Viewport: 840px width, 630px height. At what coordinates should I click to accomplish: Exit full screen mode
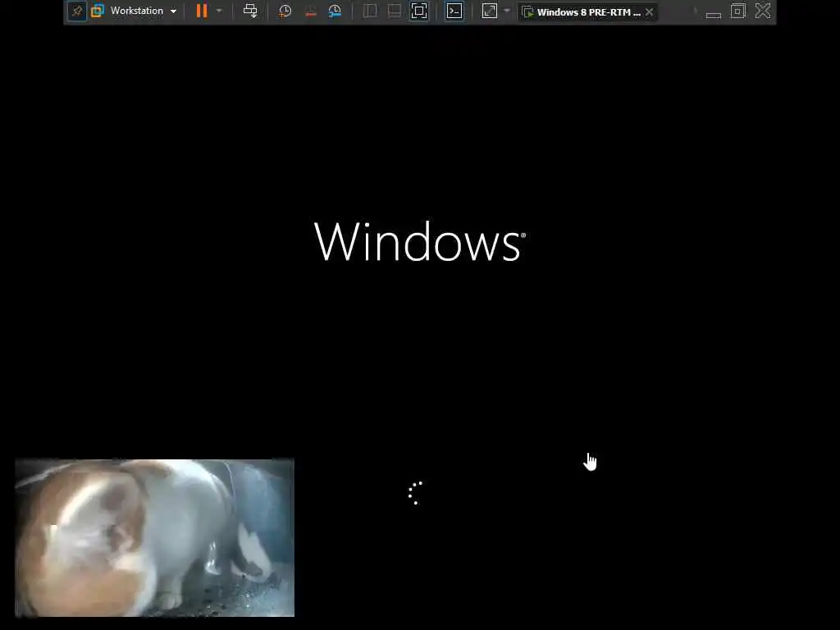point(419,11)
